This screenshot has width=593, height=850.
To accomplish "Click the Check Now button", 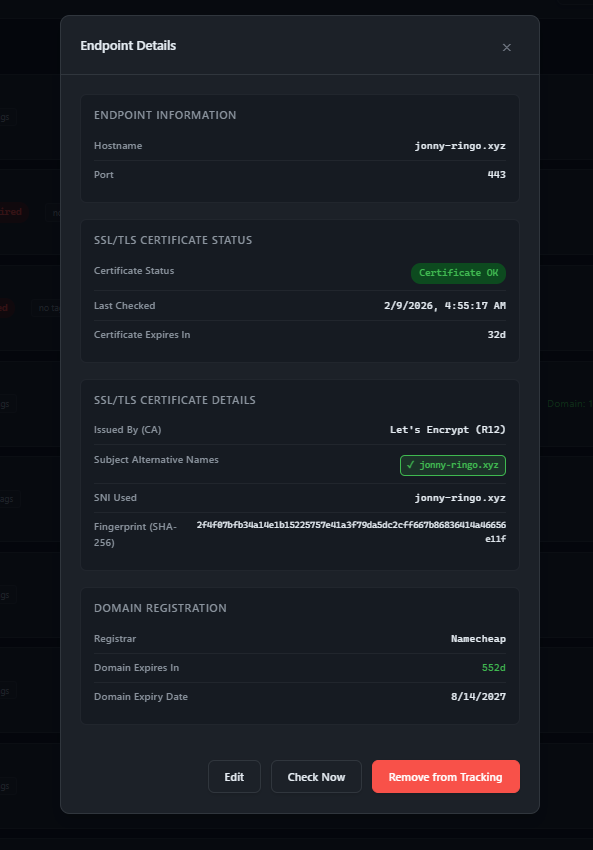I will tap(316, 776).
